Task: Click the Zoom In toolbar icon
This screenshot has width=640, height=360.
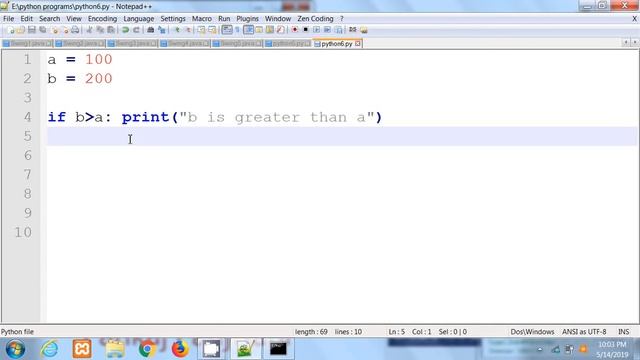Action: [177, 30]
